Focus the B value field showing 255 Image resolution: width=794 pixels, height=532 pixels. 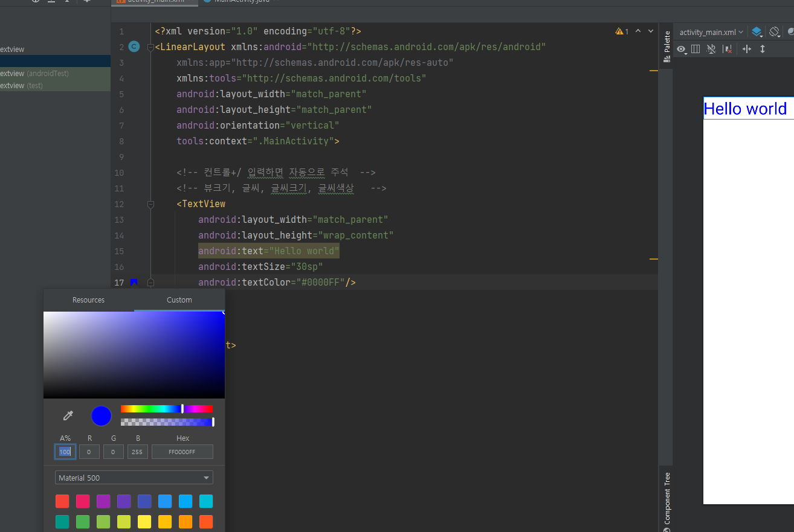pos(138,452)
